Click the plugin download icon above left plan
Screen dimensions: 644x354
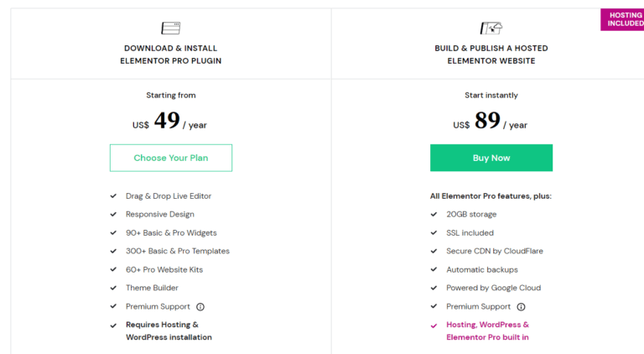[x=171, y=29]
